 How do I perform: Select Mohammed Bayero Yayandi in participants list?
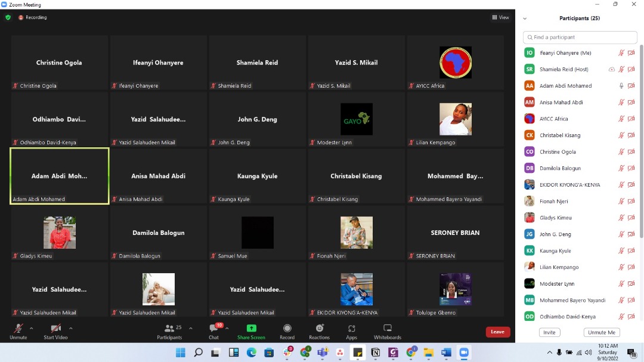point(580,300)
